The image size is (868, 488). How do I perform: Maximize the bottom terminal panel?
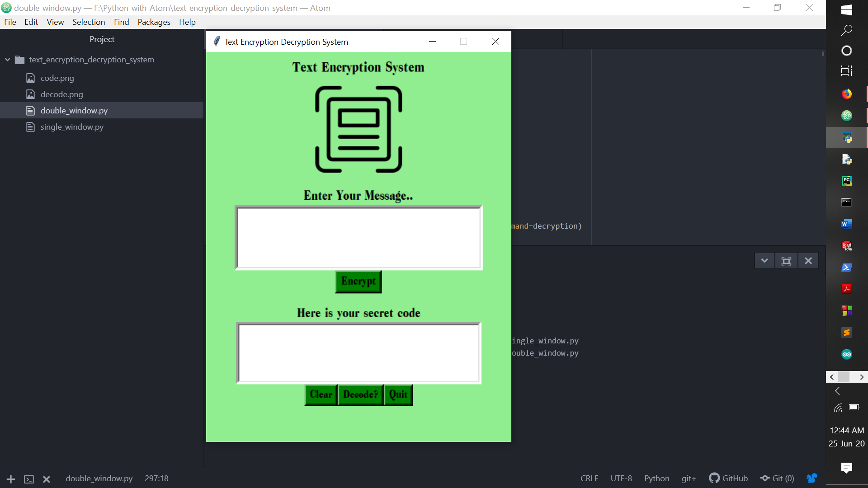coord(786,261)
